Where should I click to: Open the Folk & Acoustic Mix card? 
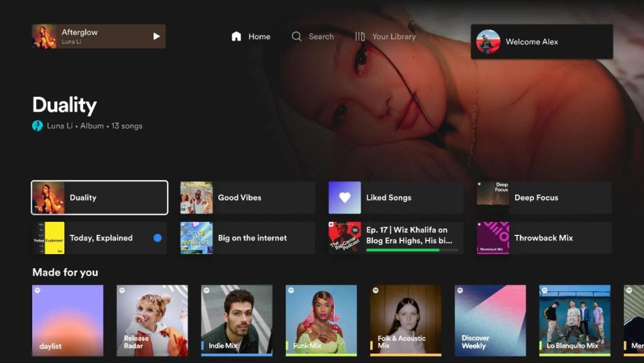(x=406, y=320)
